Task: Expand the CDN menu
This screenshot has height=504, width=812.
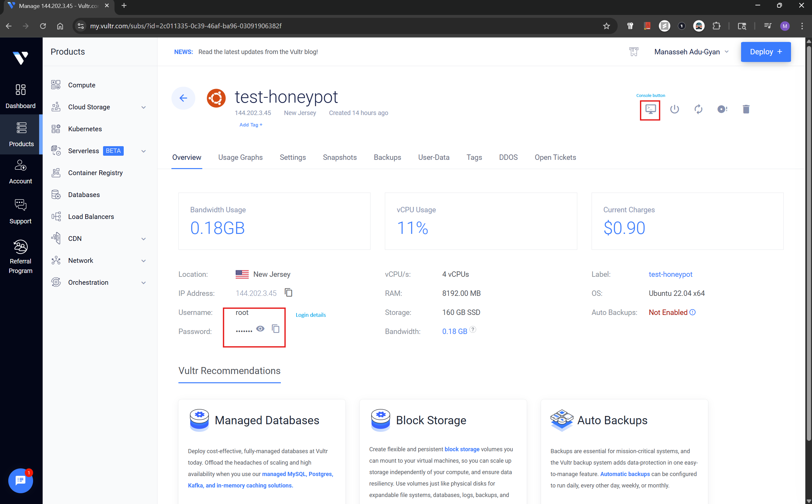Action: (x=143, y=239)
